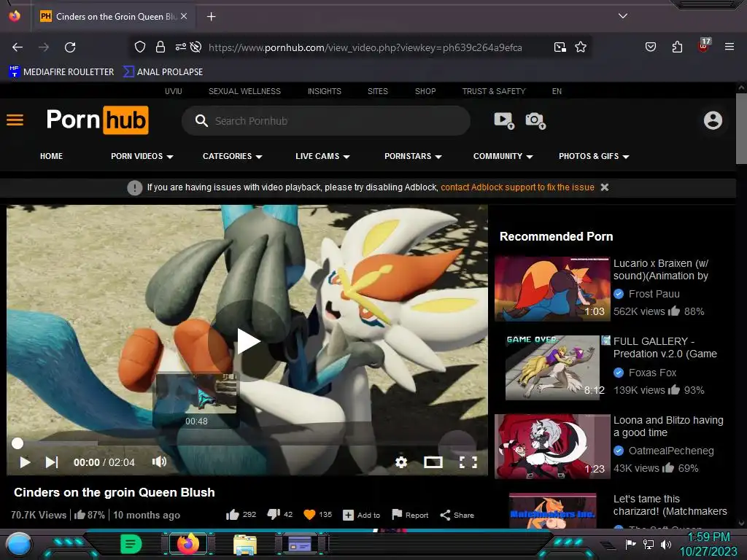This screenshot has height=560, width=747.
Task: Click contact Adblock support link
Action: point(517,187)
